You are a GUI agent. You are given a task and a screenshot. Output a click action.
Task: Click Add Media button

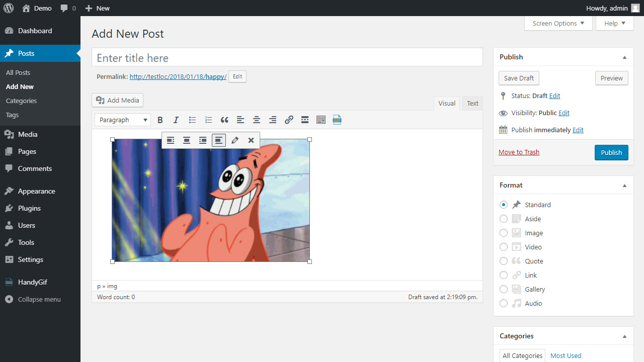(118, 100)
